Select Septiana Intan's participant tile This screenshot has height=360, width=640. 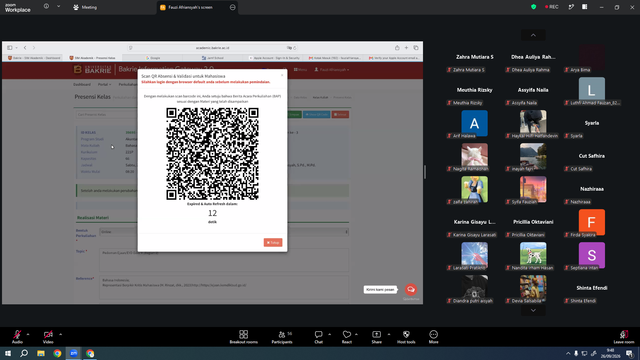click(592, 256)
